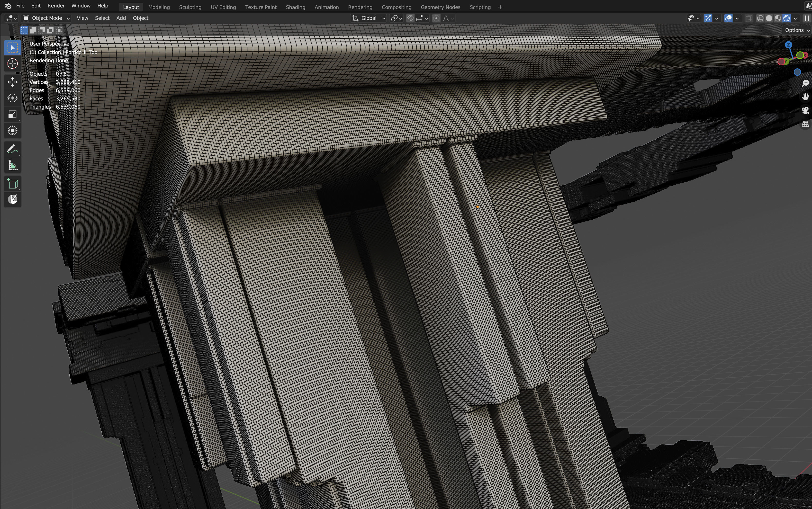Switch to Rendered viewport shading
Viewport: 812px width, 509px height.
point(787,18)
